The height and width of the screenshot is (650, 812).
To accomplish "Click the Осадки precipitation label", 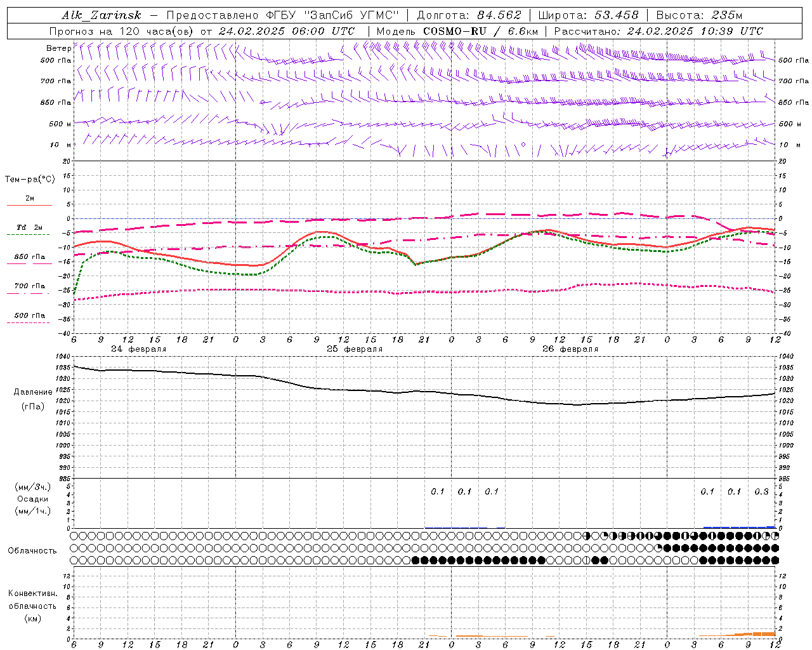I will click(x=33, y=500).
